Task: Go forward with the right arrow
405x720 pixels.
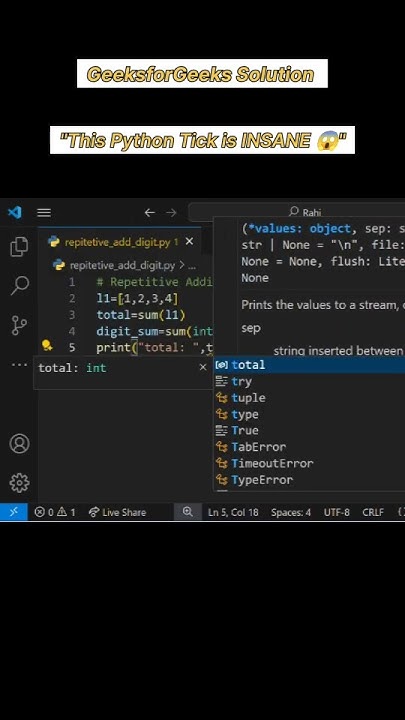Action: (171, 213)
